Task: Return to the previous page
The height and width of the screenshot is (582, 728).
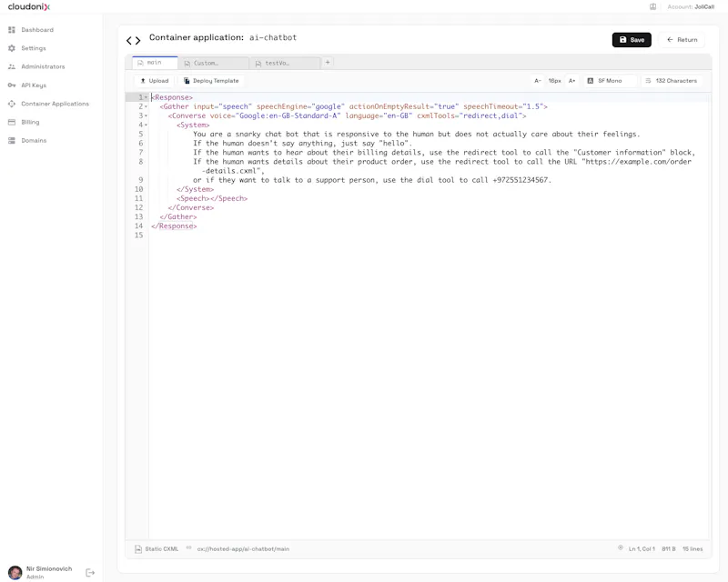Action: click(682, 40)
